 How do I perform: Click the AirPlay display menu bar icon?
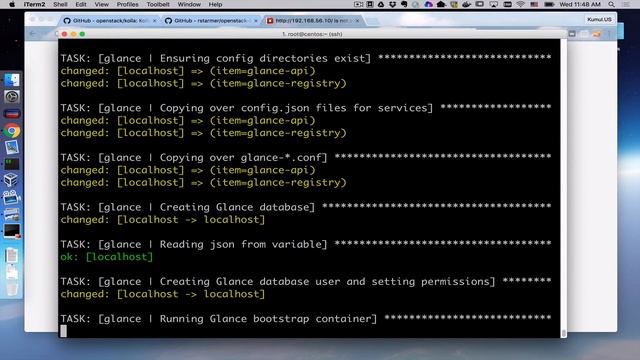point(493,4)
